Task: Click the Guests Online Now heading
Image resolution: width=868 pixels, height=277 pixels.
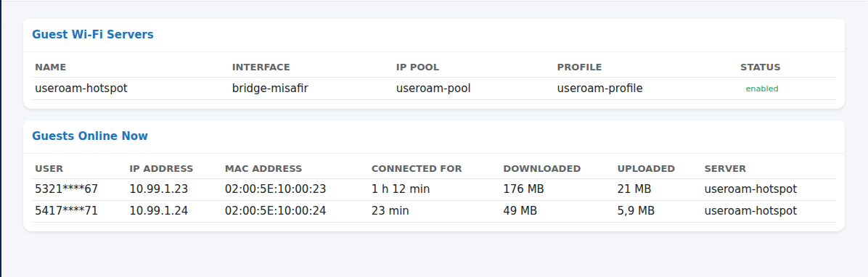Action: click(x=90, y=136)
